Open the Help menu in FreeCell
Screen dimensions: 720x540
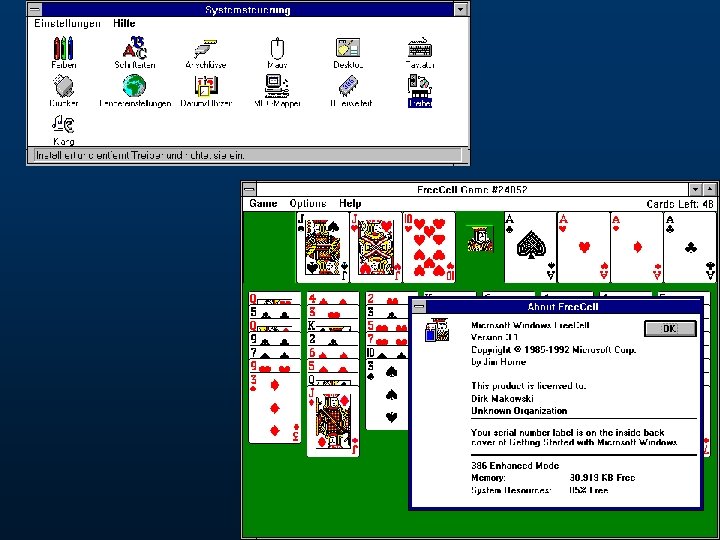point(350,203)
